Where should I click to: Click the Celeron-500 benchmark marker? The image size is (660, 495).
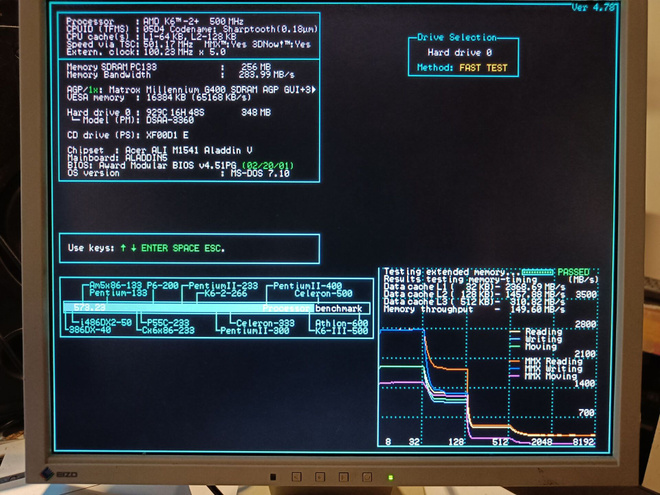pos(323,293)
